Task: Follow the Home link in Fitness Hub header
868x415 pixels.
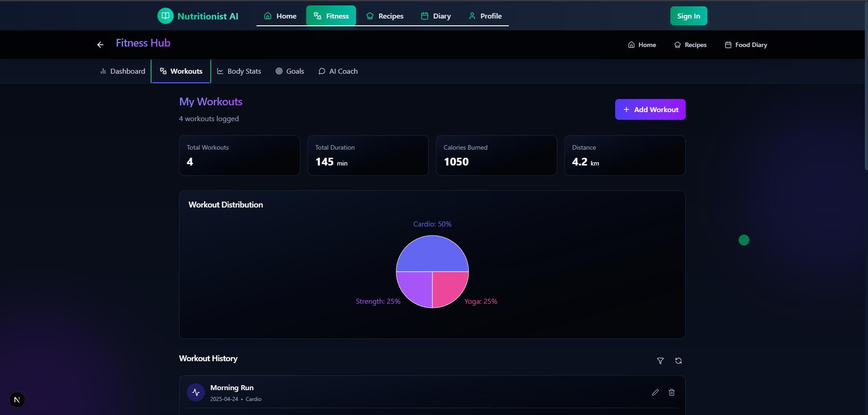Action: click(642, 45)
